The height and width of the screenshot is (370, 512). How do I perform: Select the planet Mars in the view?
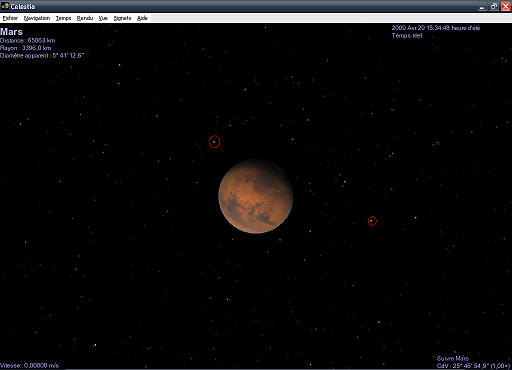pos(256,196)
